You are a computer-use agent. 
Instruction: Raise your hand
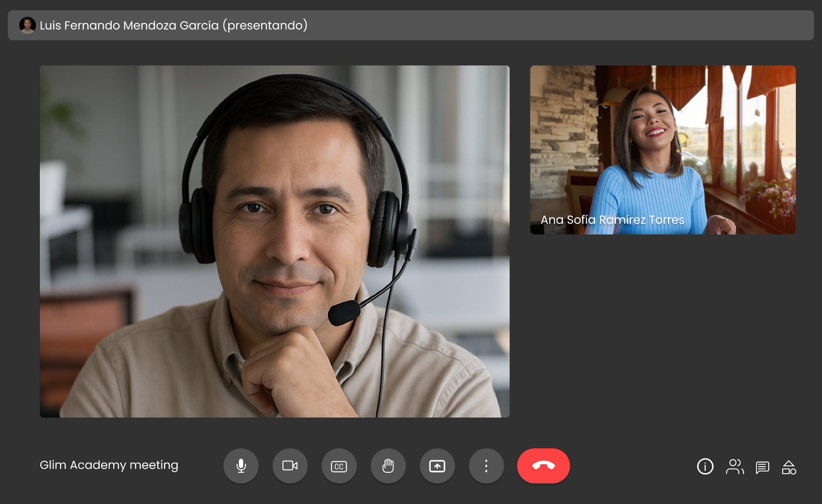pyautogui.click(x=388, y=466)
